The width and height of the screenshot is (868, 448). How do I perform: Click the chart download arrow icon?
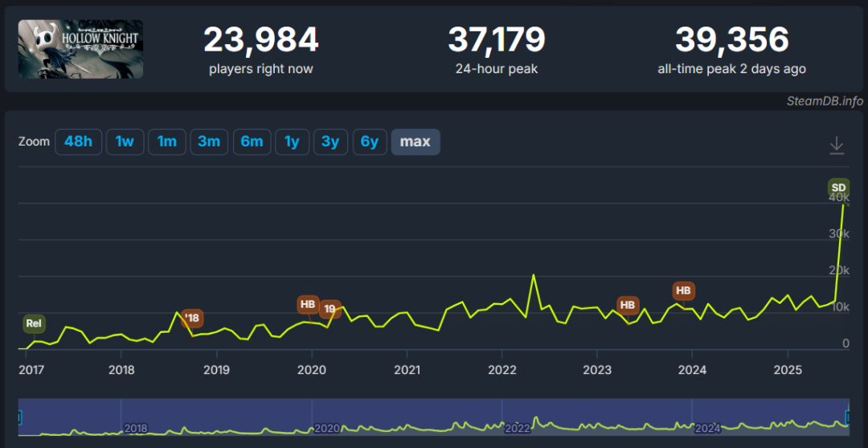[837, 145]
